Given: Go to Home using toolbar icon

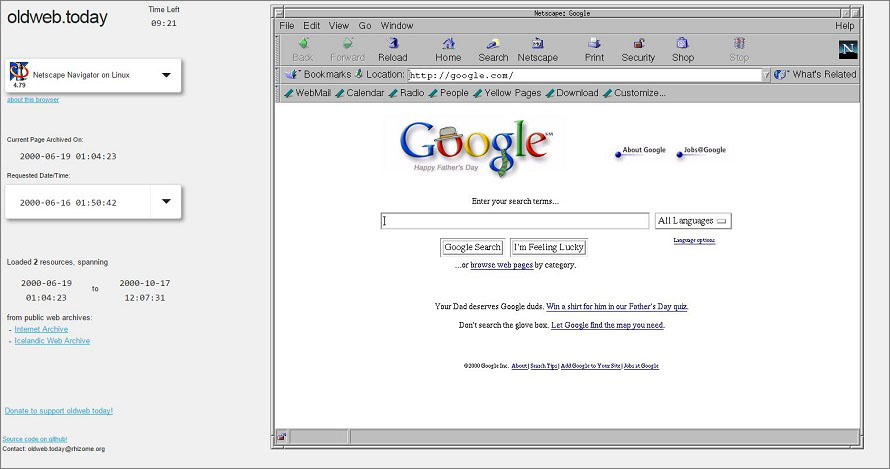Looking at the screenshot, I should 448,49.
